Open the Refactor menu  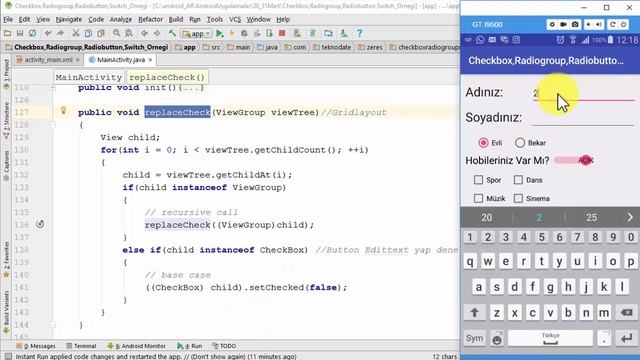click(150, 19)
